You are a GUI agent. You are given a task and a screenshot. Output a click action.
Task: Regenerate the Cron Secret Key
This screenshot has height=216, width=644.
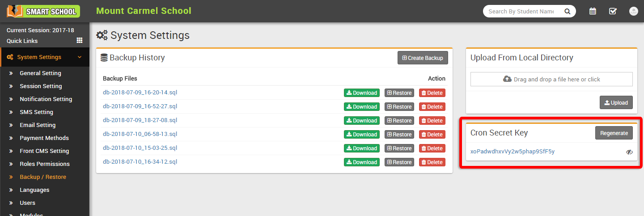click(614, 133)
